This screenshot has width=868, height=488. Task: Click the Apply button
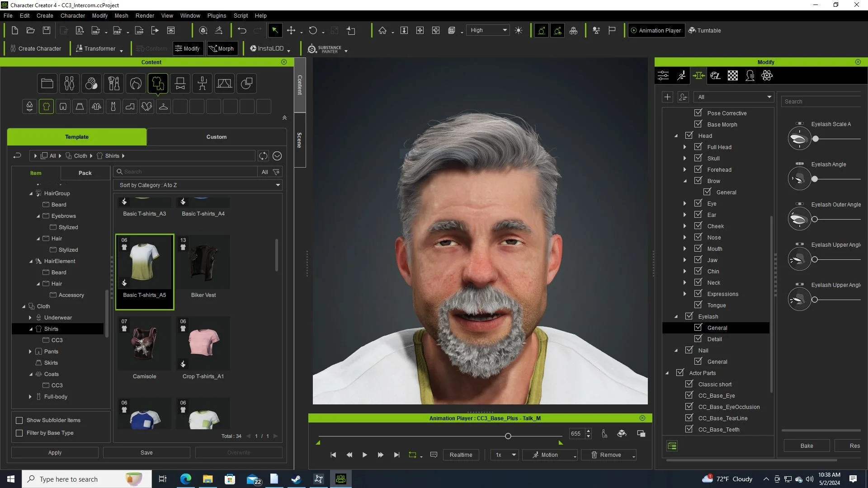(55, 452)
